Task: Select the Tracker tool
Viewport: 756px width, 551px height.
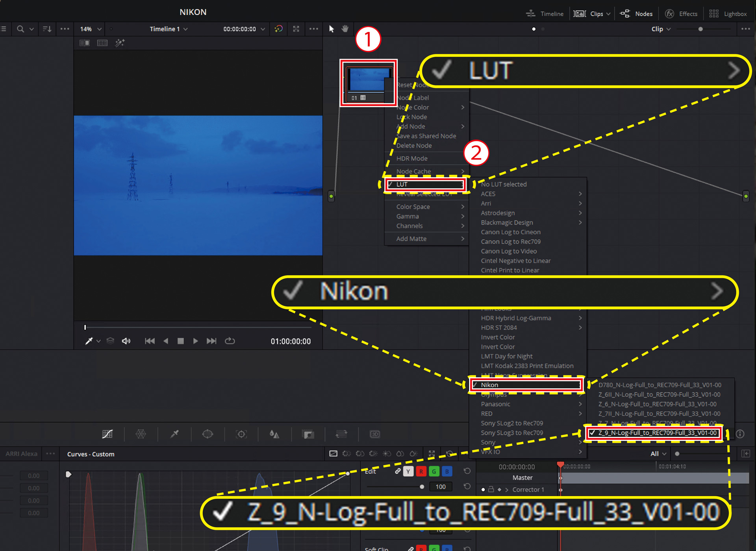Action: coord(241,434)
